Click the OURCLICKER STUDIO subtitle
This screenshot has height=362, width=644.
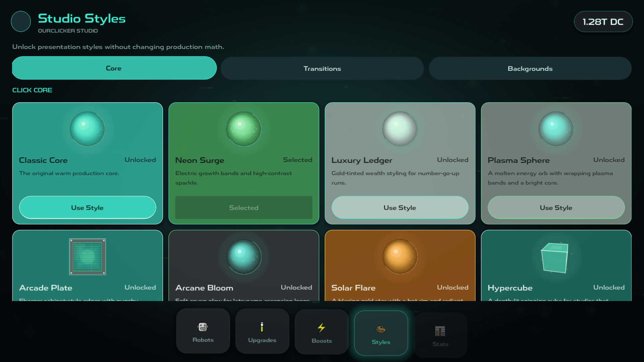(x=68, y=31)
